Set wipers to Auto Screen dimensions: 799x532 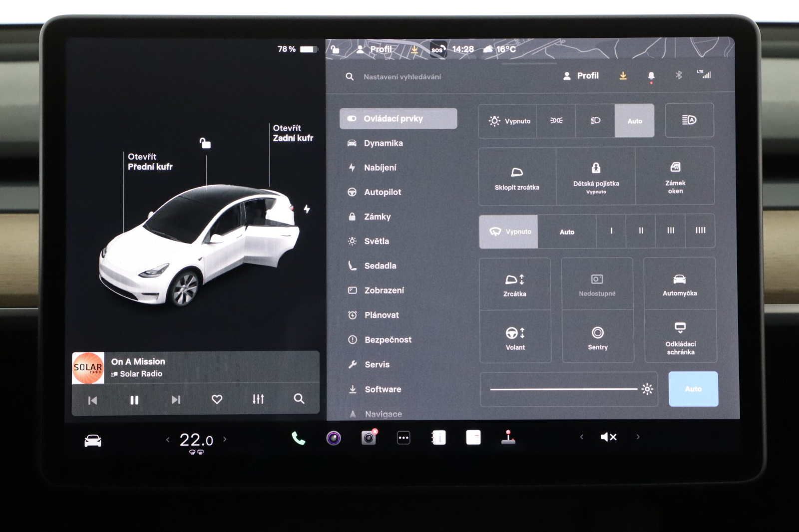point(567,232)
